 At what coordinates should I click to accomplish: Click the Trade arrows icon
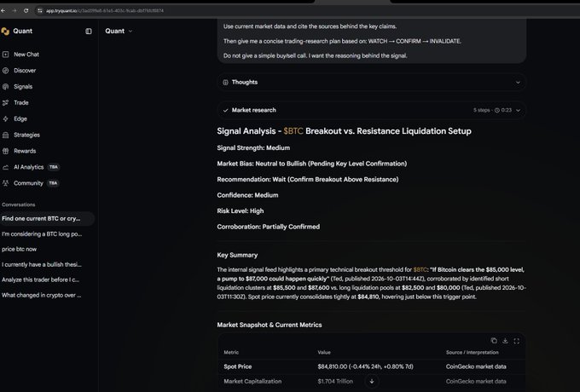pyautogui.click(x=6, y=103)
